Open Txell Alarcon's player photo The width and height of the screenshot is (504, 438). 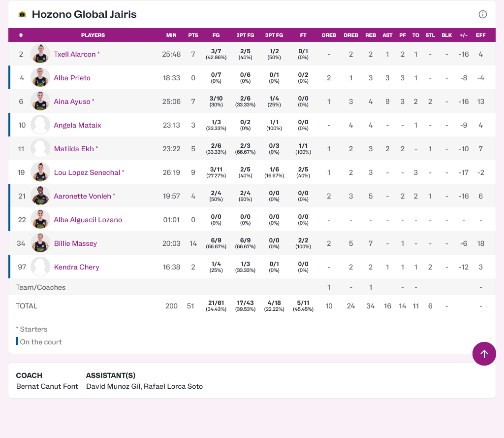tap(40, 54)
